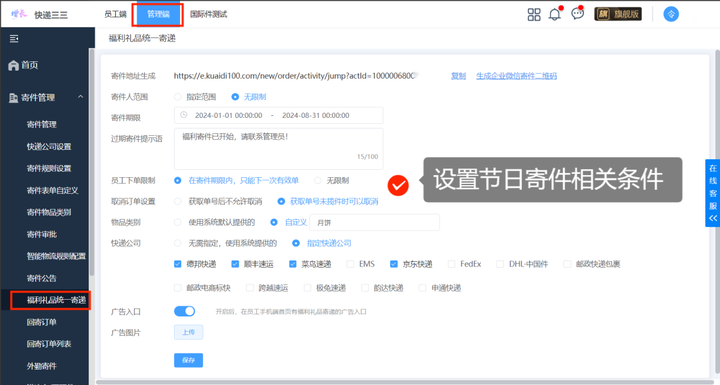720x385 pixels.
Task: Uncheck 顺丰速运 checkbox
Action: (235, 264)
